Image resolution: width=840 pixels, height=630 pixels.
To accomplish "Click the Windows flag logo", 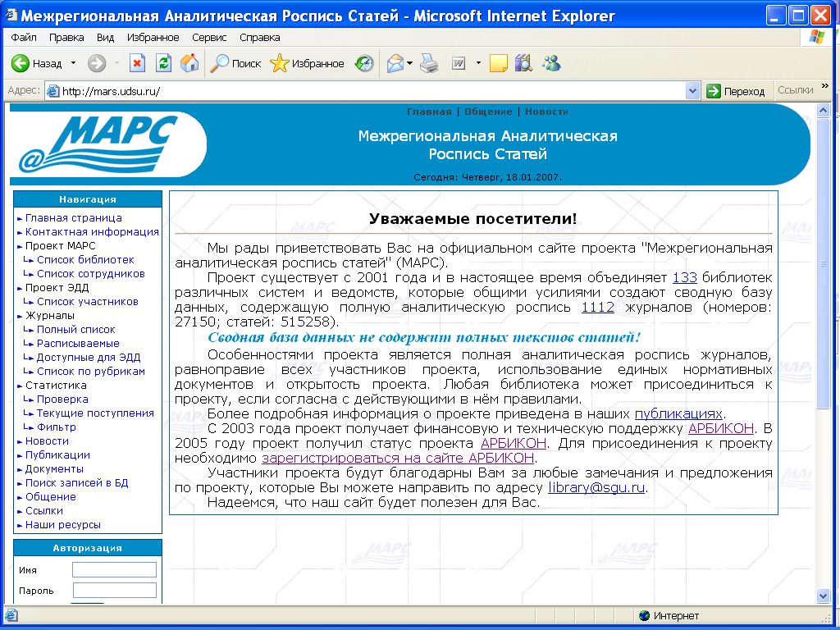I will click(817, 37).
